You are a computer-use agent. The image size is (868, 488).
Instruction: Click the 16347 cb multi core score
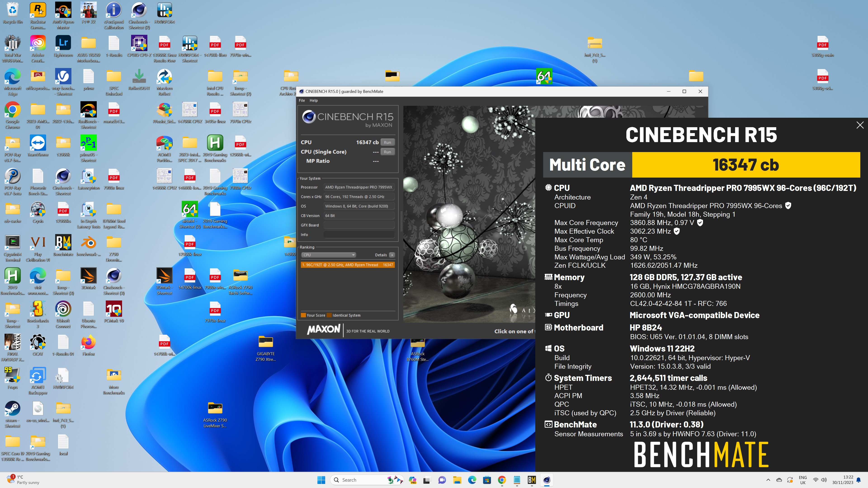(746, 165)
